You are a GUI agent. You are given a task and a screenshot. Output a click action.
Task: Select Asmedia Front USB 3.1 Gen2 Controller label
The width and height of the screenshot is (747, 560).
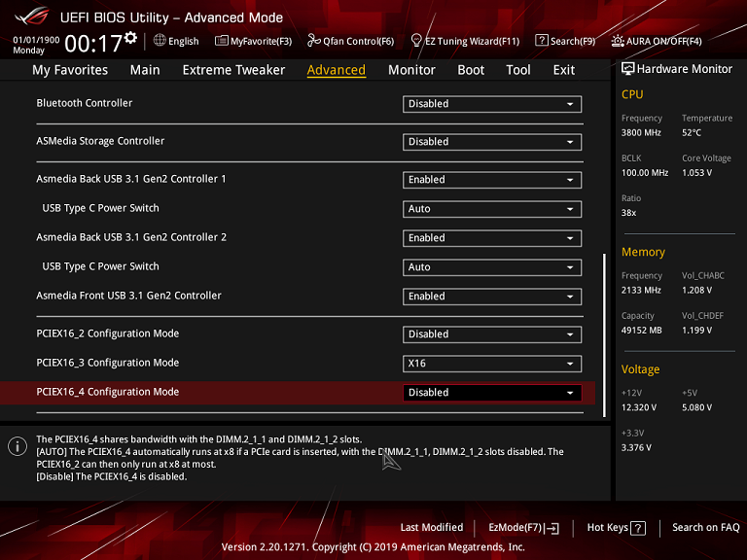[x=129, y=296]
